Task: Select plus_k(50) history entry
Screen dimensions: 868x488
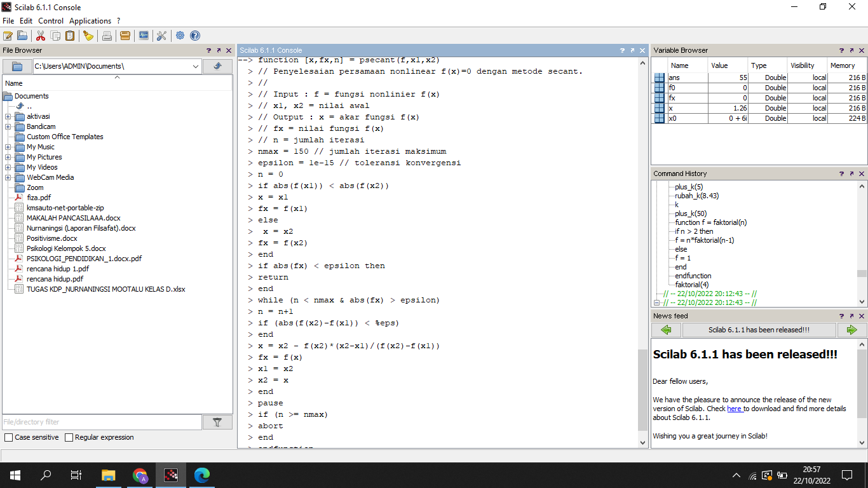Action: [691, 213]
